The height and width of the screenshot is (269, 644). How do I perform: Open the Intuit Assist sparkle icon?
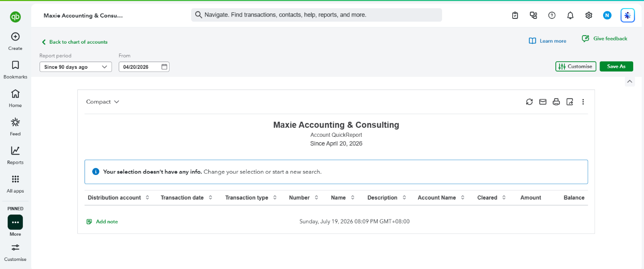coord(627,15)
